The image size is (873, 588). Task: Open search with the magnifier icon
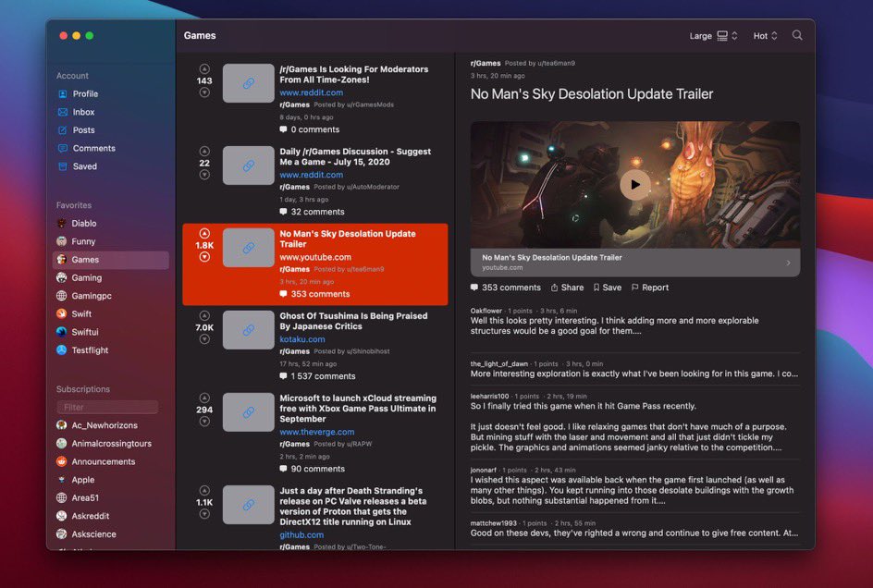797,35
